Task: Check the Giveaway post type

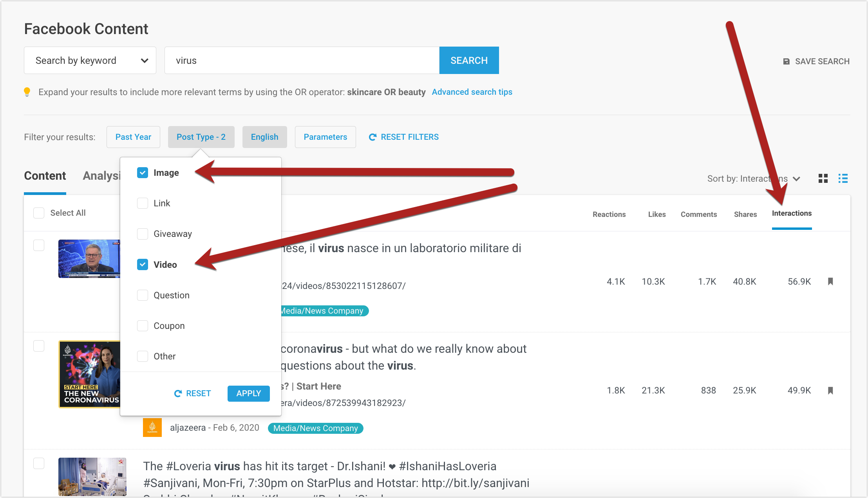Action: click(x=143, y=234)
